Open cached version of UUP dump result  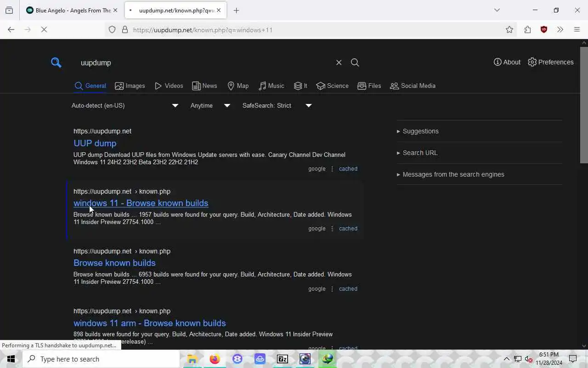click(348, 169)
